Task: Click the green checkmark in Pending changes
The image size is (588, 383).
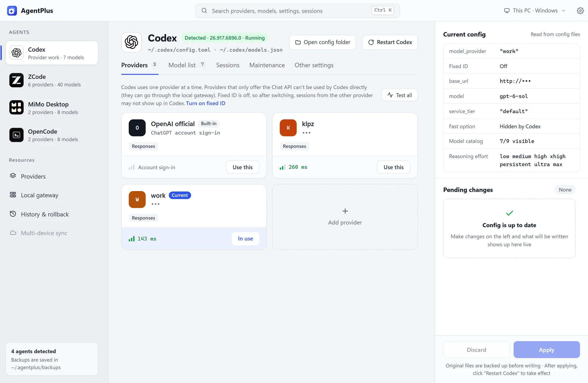Action: point(510,213)
